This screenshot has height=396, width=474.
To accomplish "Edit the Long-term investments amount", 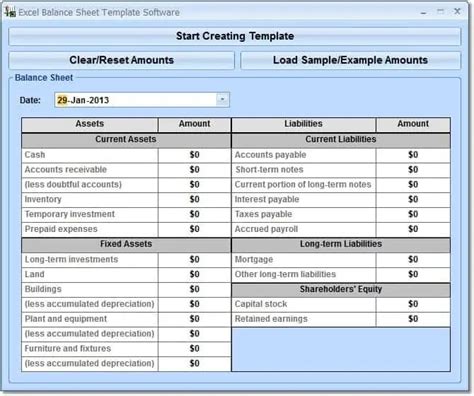I will pyautogui.click(x=194, y=260).
